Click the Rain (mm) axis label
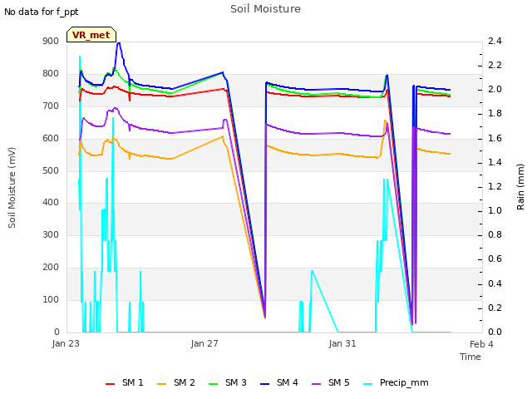The image size is (532, 399). tap(520, 187)
